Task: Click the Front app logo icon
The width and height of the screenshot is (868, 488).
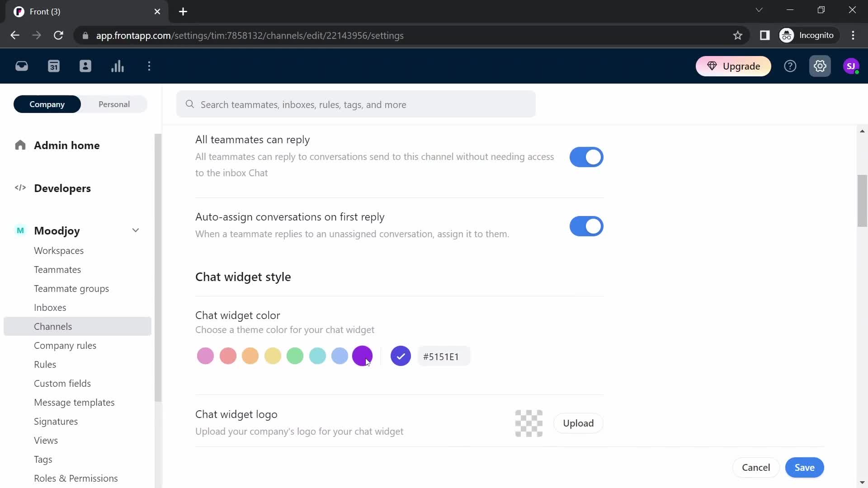Action: pyautogui.click(x=18, y=11)
